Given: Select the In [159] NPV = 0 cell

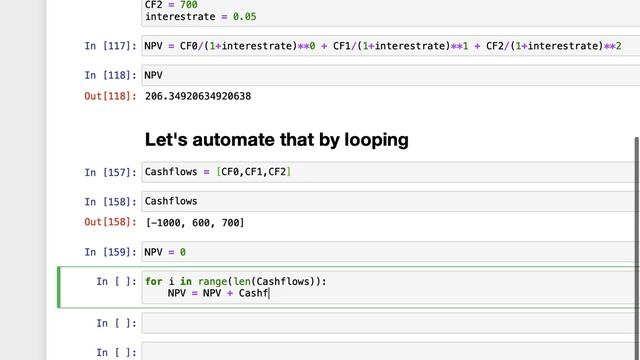Looking at the screenshot, I should [x=391, y=252].
